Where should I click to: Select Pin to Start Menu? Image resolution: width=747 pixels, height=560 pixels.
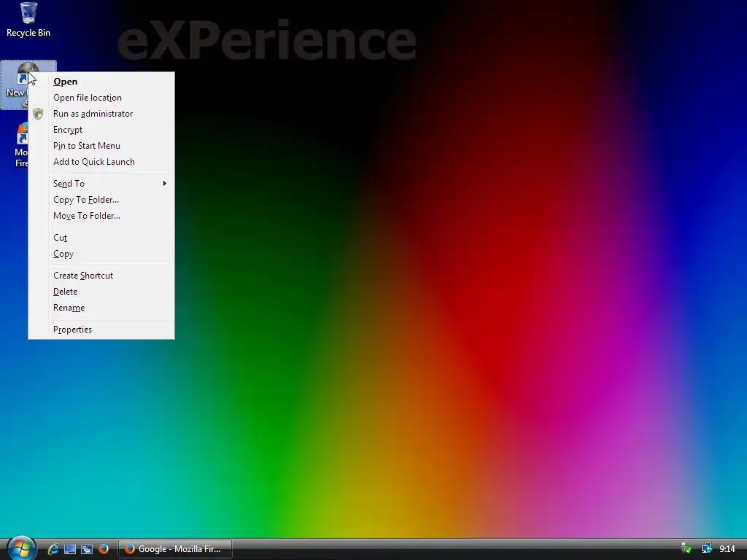pyautogui.click(x=101, y=146)
